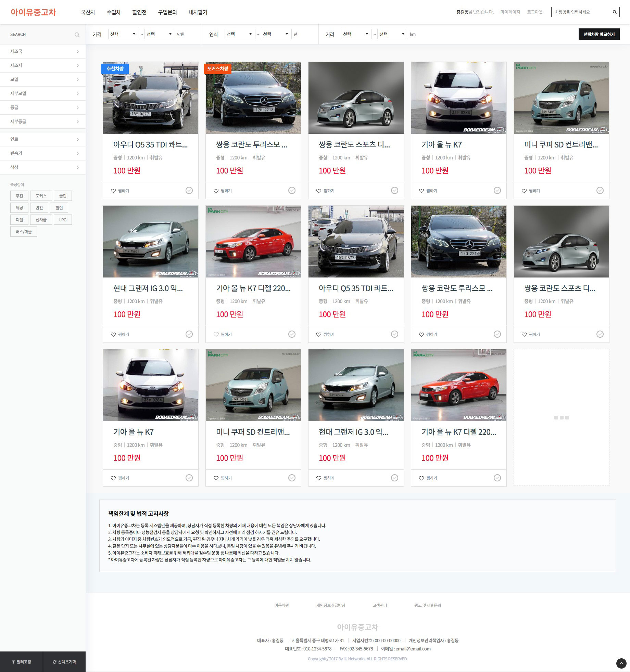Click the 선택차량 비교하기 button
The height and width of the screenshot is (672, 630).
coord(599,34)
